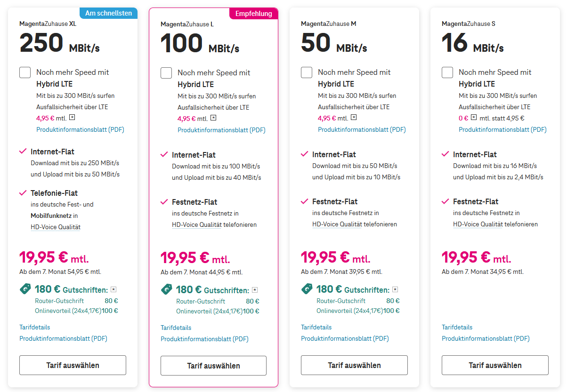This screenshot has width=567, height=392.
Task: Click footnote icon next to L Gutschriften
Action: [x=255, y=290]
